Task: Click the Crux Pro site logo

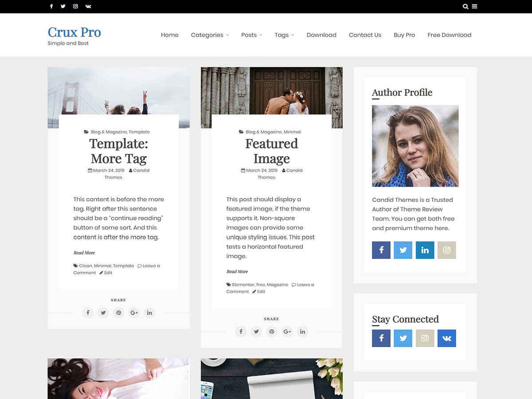Action: tap(74, 32)
